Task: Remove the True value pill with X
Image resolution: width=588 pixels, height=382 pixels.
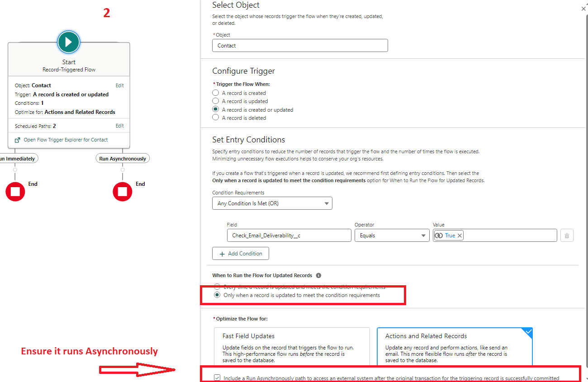Action: pyautogui.click(x=460, y=236)
